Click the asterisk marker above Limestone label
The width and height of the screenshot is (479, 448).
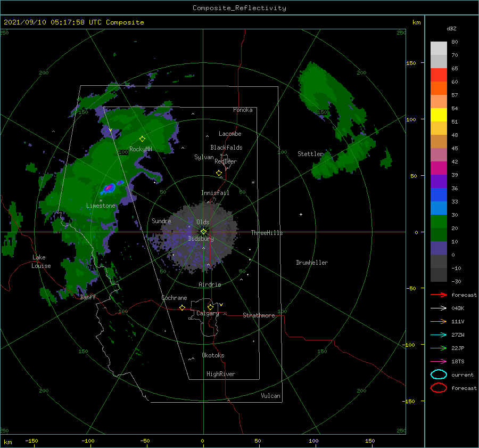pos(101,201)
